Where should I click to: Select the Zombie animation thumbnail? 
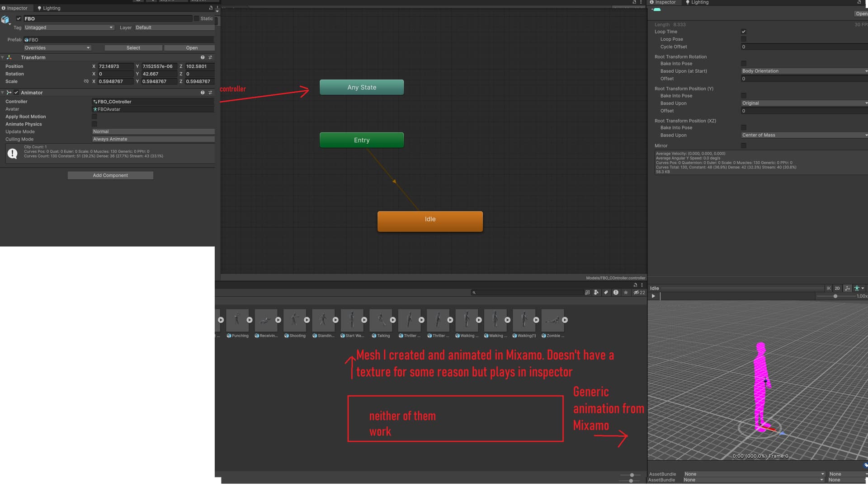(552, 320)
